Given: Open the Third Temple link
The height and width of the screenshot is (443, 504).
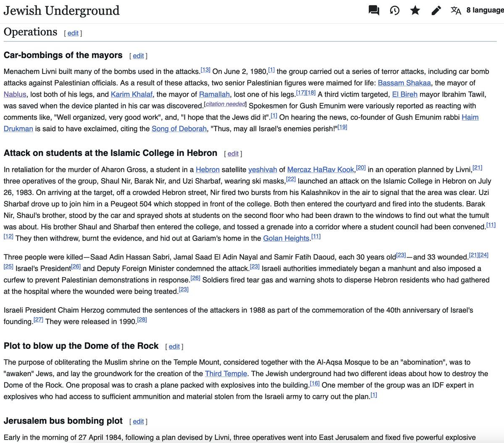Looking at the screenshot, I should tap(226, 374).
